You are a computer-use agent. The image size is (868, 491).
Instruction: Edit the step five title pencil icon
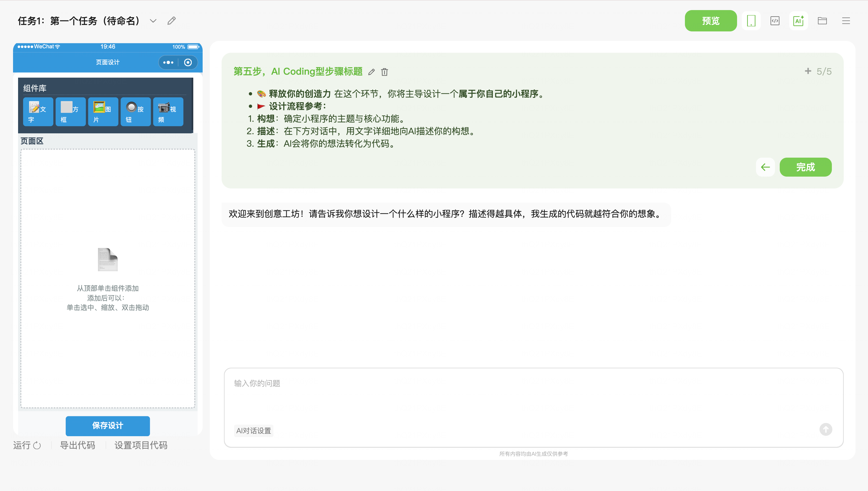(x=371, y=72)
